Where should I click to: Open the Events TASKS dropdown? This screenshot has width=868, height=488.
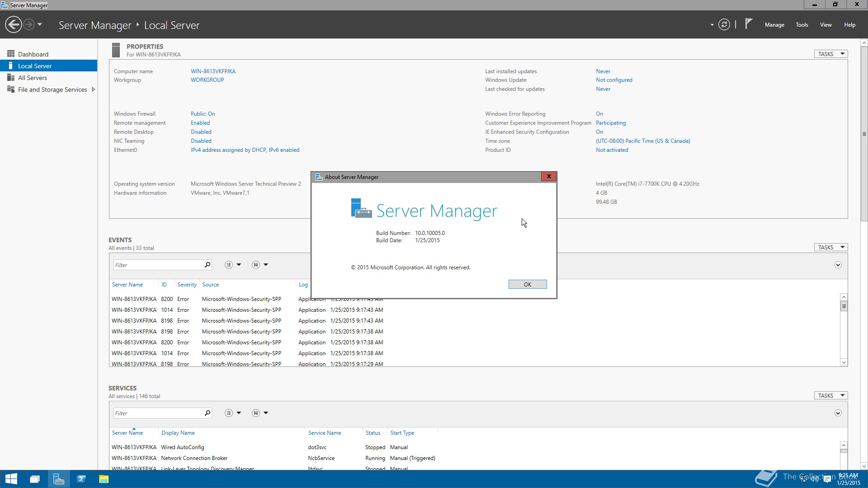click(831, 247)
